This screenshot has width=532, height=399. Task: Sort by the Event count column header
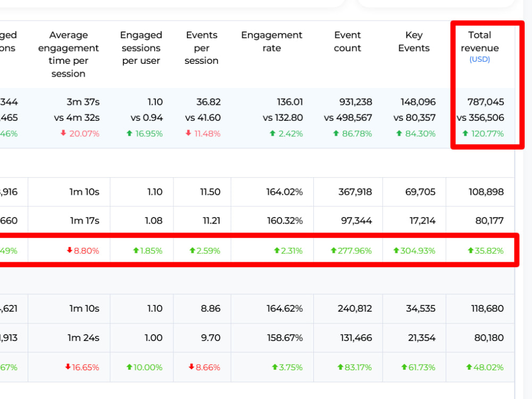[x=347, y=41]
